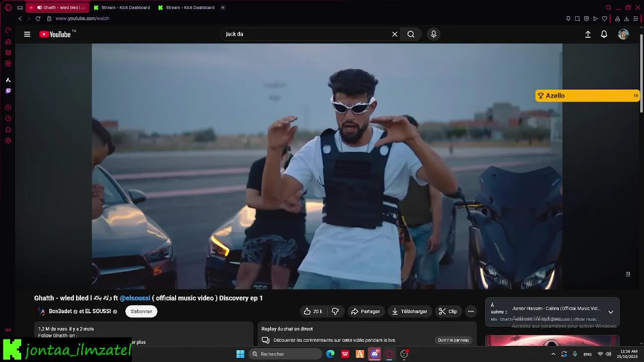Open the @elsoussi channel link in the title
This screenshot has width=644, height=362.
(135, 298)
